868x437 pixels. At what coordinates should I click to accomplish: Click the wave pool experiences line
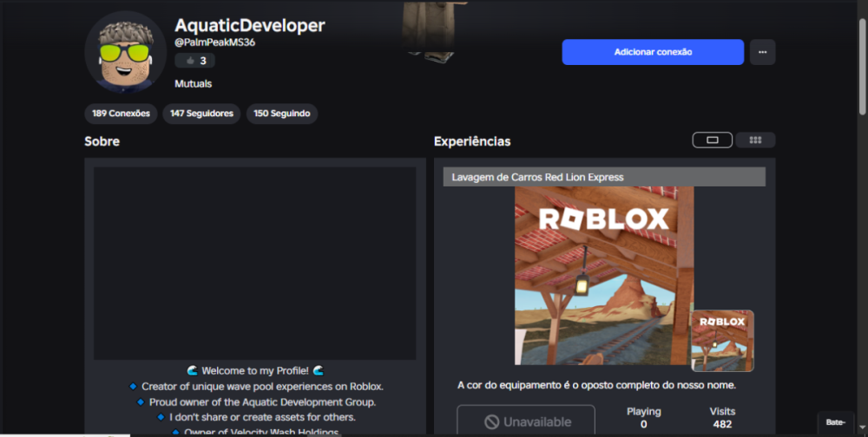(x=256, y=386)
